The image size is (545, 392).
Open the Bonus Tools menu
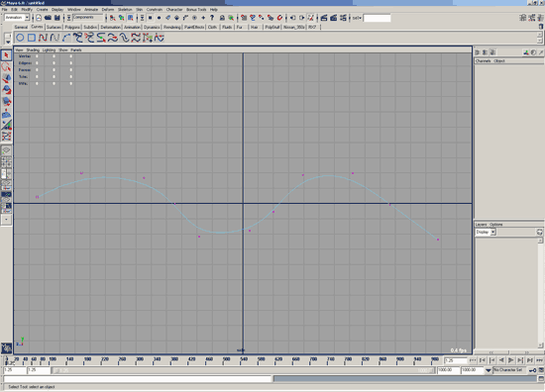coord(196,9)
